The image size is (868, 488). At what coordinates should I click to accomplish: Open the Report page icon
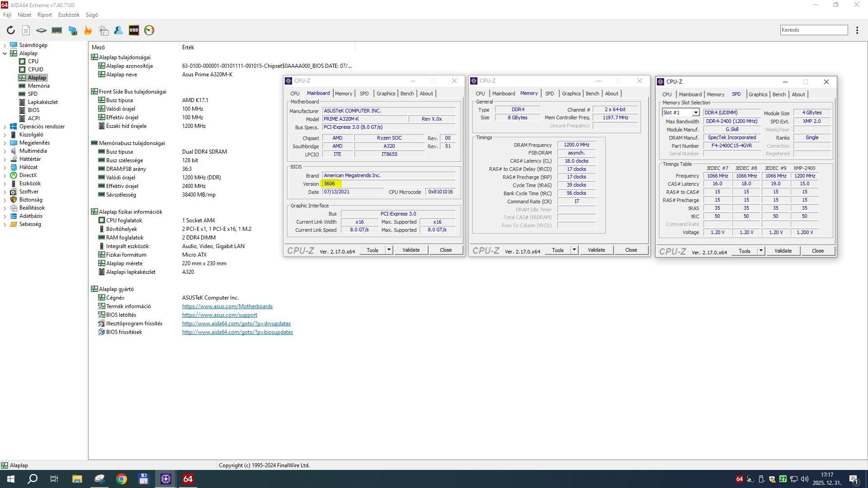[x=26, y=30]
